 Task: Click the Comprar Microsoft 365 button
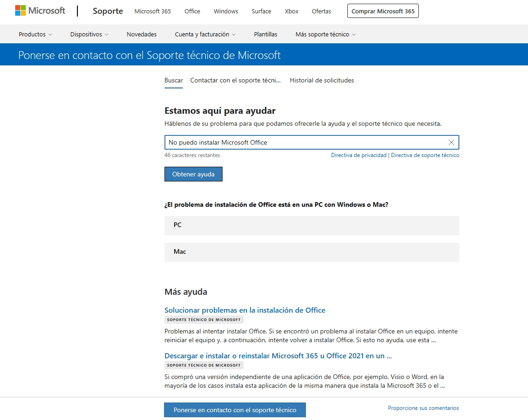point(383,11)
